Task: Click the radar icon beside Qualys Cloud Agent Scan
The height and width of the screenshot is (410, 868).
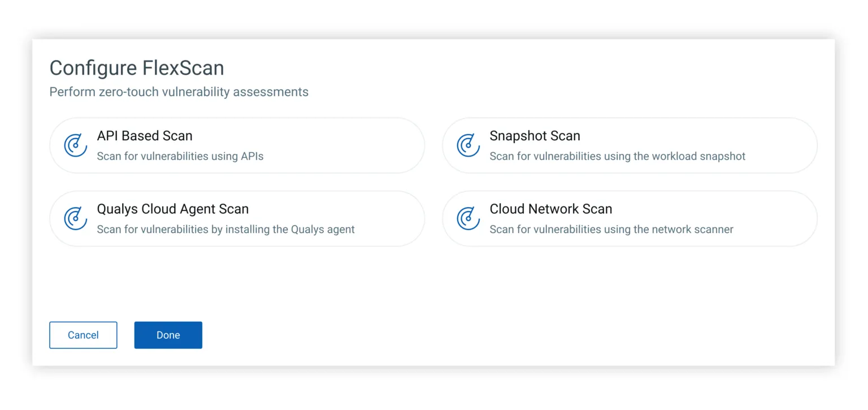Action: point(75,218)
